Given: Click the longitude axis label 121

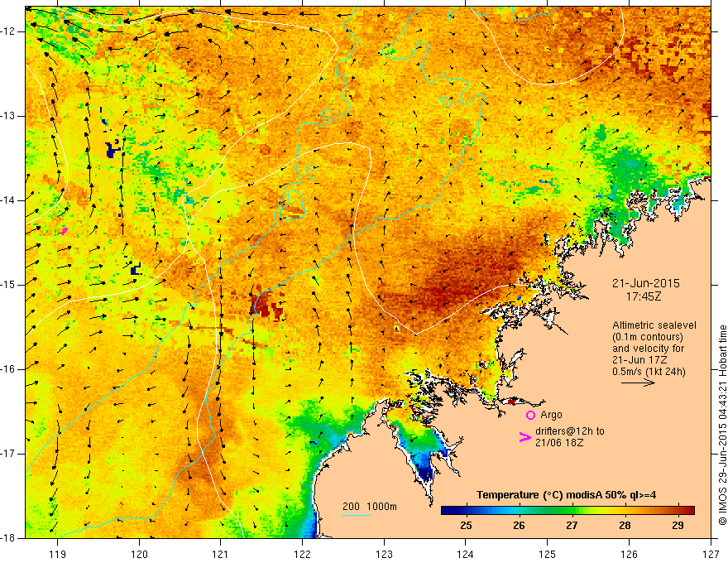Looking at the screenshot, I should [x=221, y=554].
